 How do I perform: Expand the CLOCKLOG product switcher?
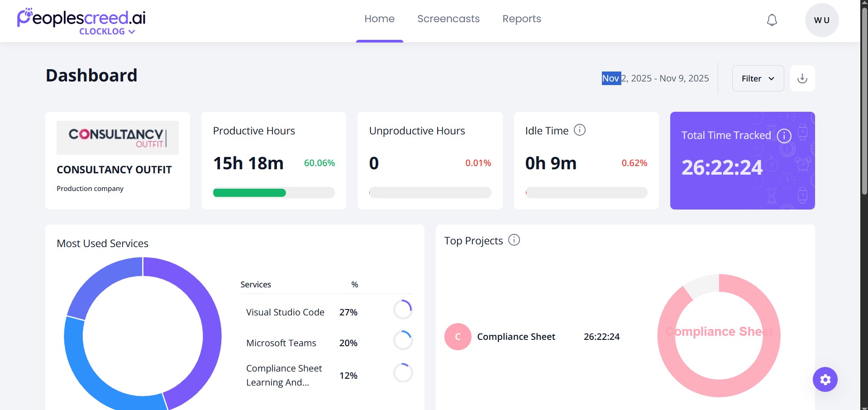coord(107,32)
